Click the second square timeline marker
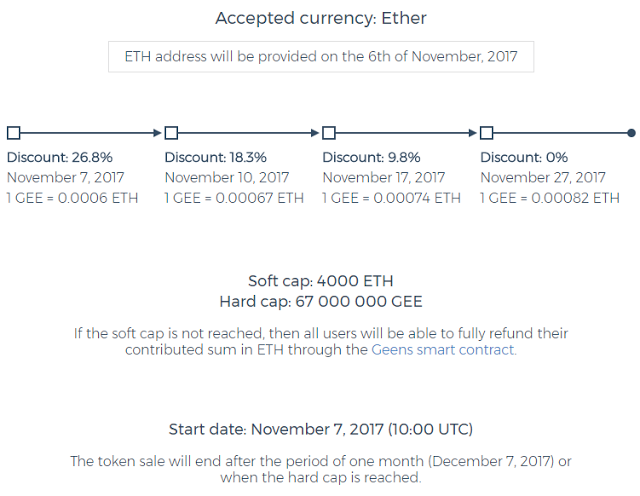The height and width of the screenshot is (496, 640). coord(171,132)
